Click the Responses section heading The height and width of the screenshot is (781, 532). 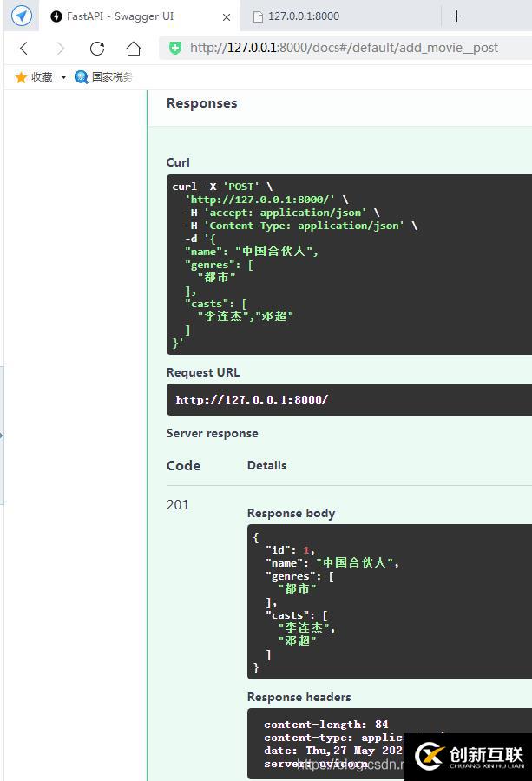[x=201, y=103]
